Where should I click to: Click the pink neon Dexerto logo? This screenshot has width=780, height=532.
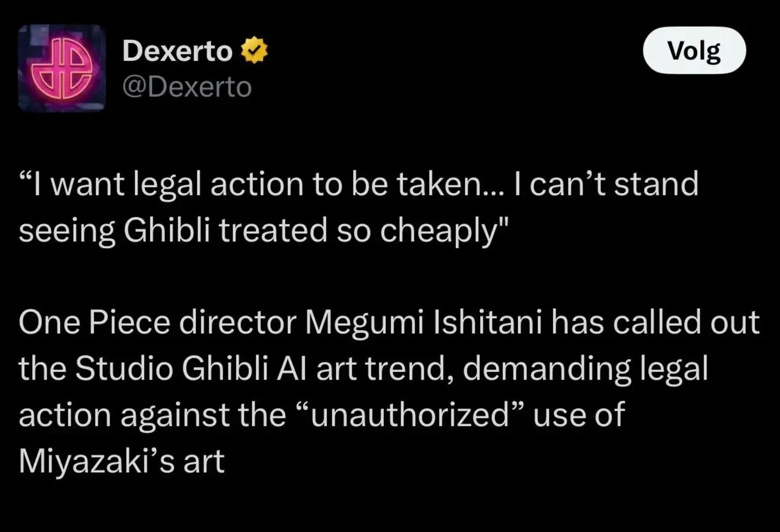(x=61, y=68)
